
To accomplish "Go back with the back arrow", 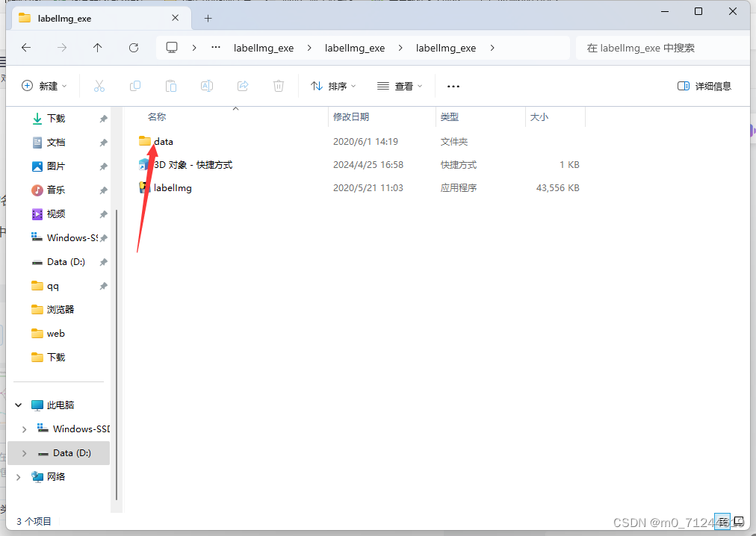I will (26, 47).
